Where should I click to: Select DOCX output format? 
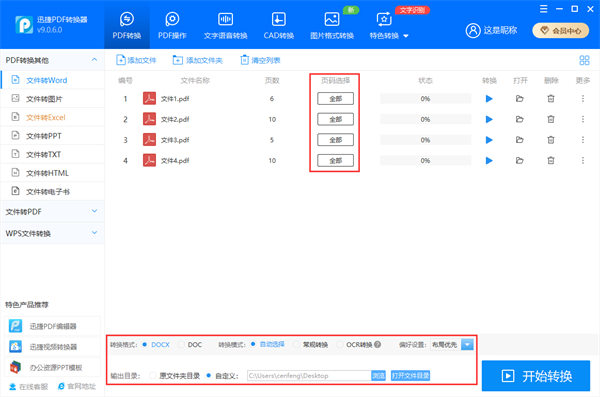click(156, 345)
